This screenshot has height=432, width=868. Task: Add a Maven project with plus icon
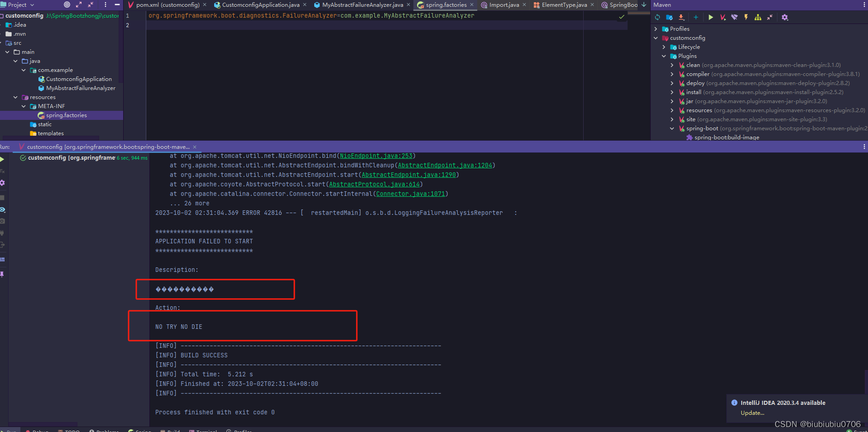click(x=696, y=17)
